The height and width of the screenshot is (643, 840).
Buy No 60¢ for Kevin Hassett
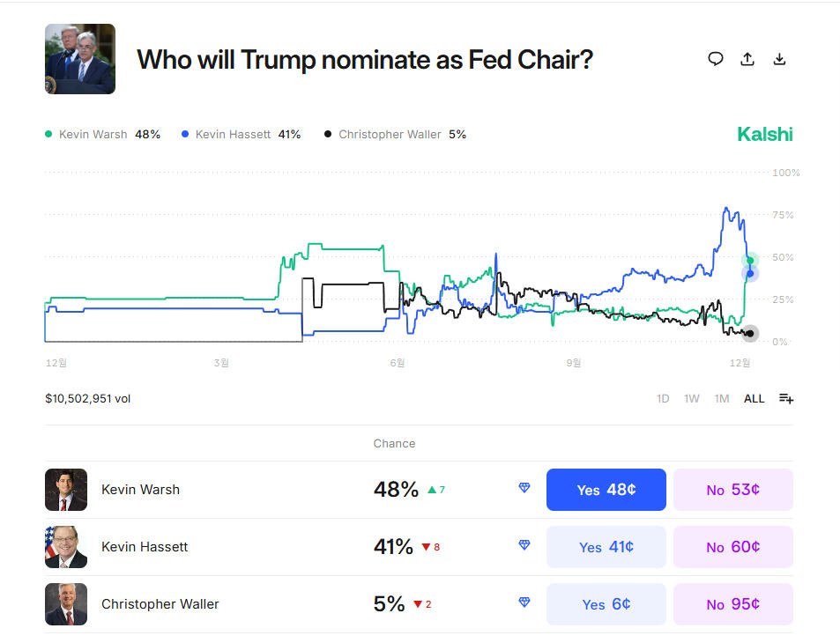coord(732,547)
